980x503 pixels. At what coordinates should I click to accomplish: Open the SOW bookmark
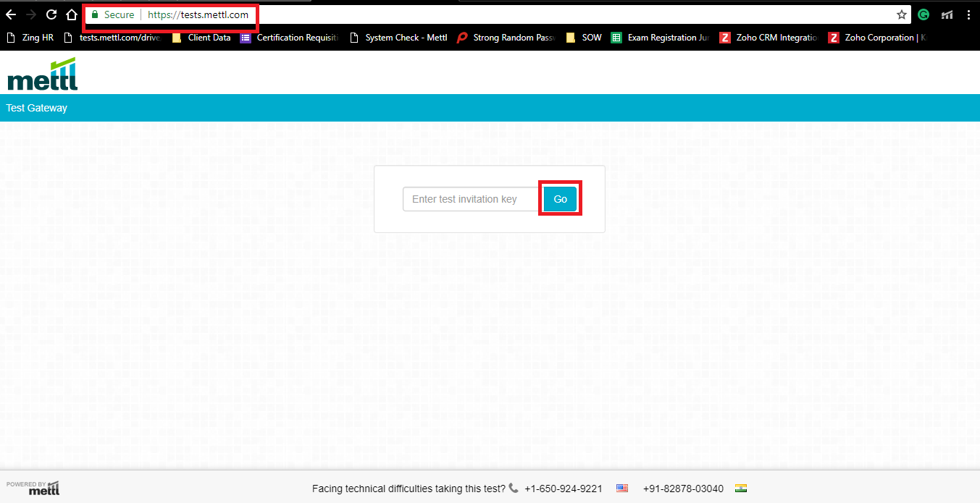click(x=584, y=38)
